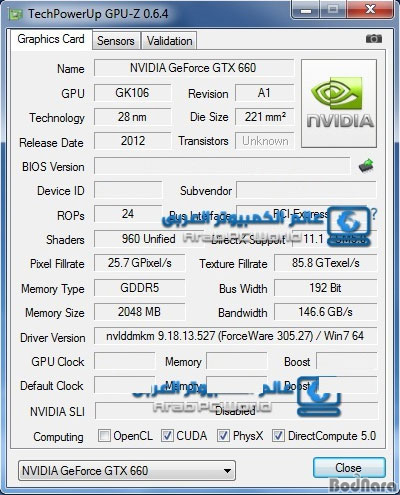Select the Graphics Card tab
Viewport: 400px width, 495px height.
(x=51, y=39)
